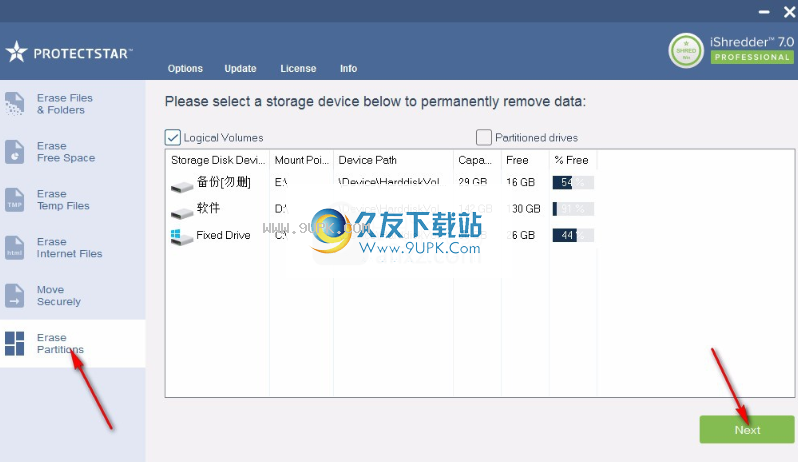Choose the Erase Temp Files TMP icon
This screenshot has height=462, width=798.
14,200
